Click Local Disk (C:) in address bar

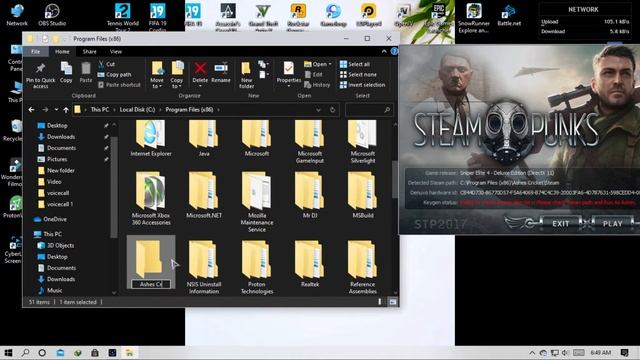[137, 109]
